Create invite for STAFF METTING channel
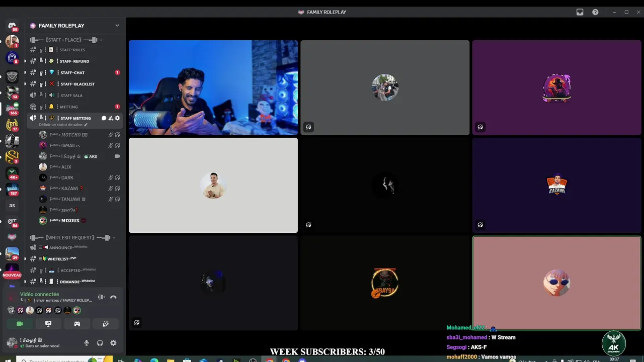 tap(111, 118)
